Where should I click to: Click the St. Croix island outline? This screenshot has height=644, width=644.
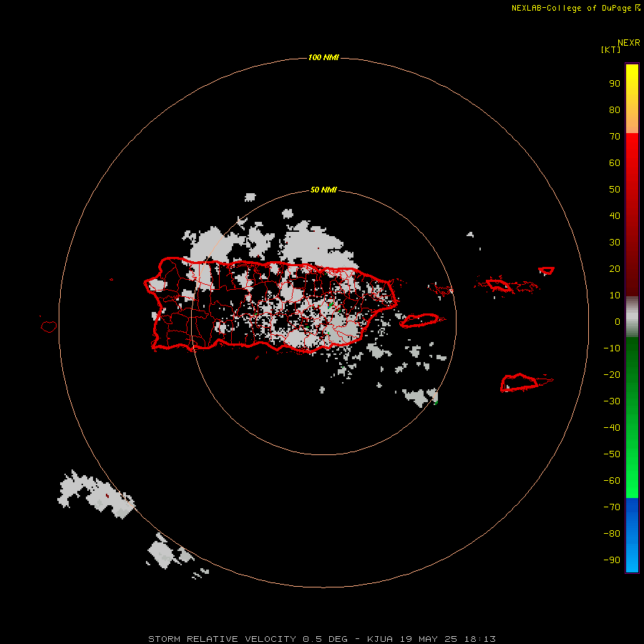[526, 382]
